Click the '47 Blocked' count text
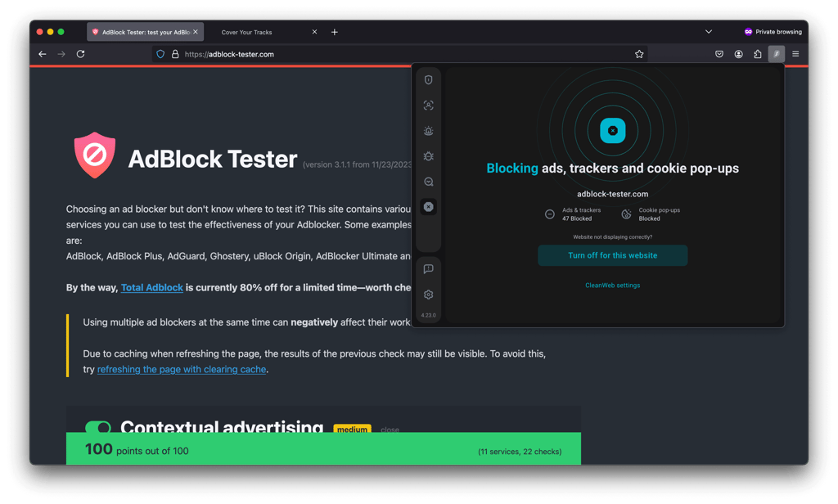Image resolution: width=838 pixels, height=504 pixels. click(x=577, y=218)
